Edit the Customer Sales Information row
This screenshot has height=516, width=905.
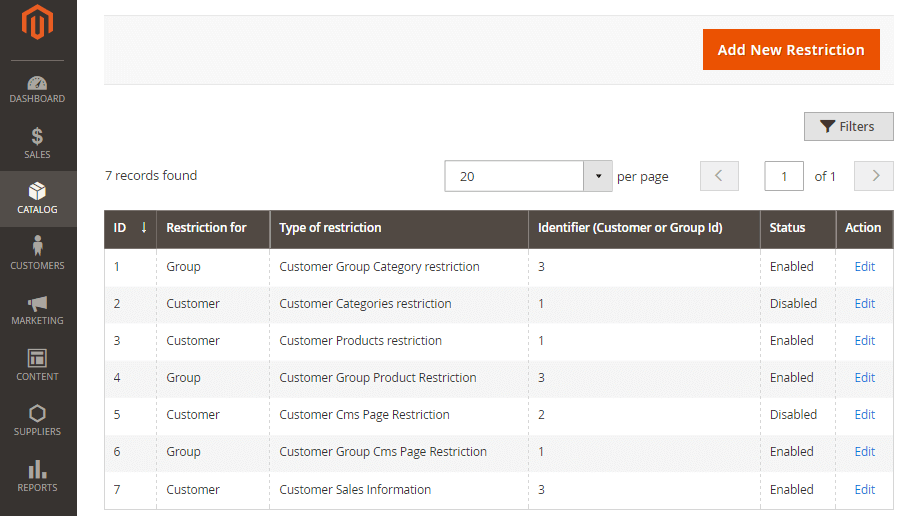click(x=864, y=490)
